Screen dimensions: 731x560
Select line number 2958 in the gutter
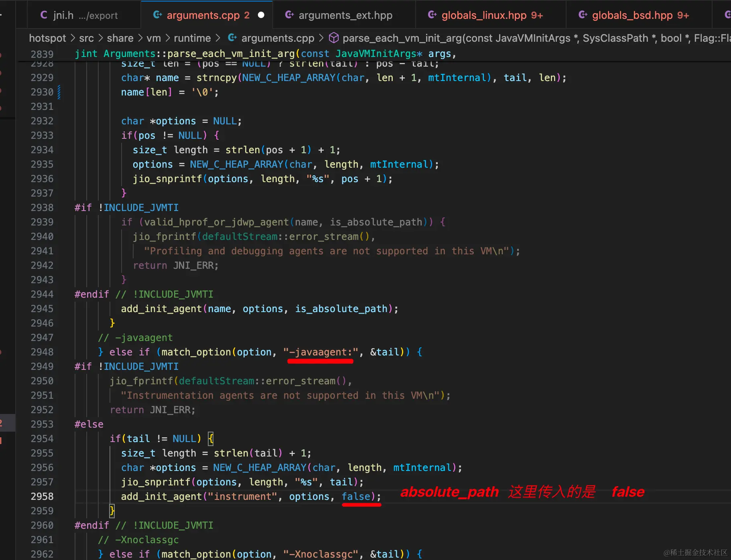point(42,497)
